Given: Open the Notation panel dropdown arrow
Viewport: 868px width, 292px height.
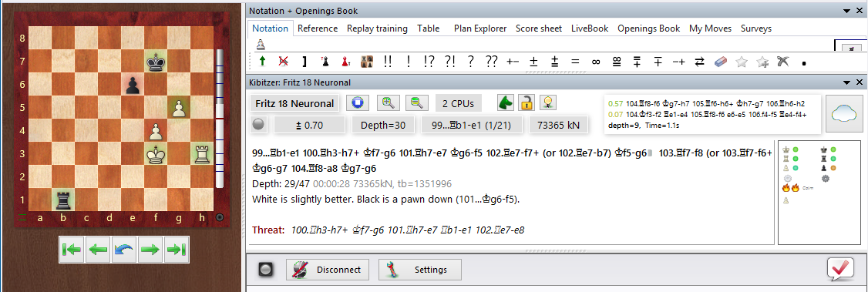Looking at the screenshot, I should coord(846,11).
